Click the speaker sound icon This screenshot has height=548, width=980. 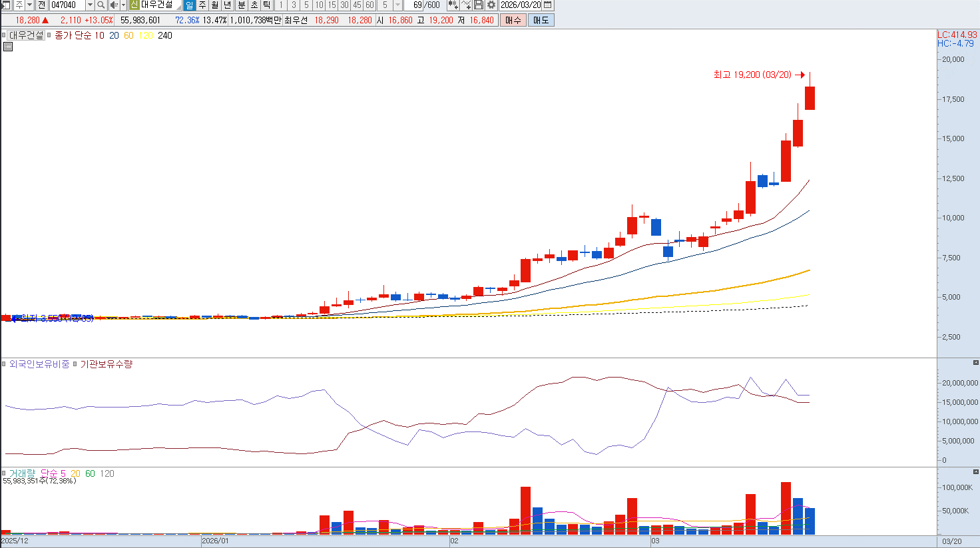click(x=114, y=5)
